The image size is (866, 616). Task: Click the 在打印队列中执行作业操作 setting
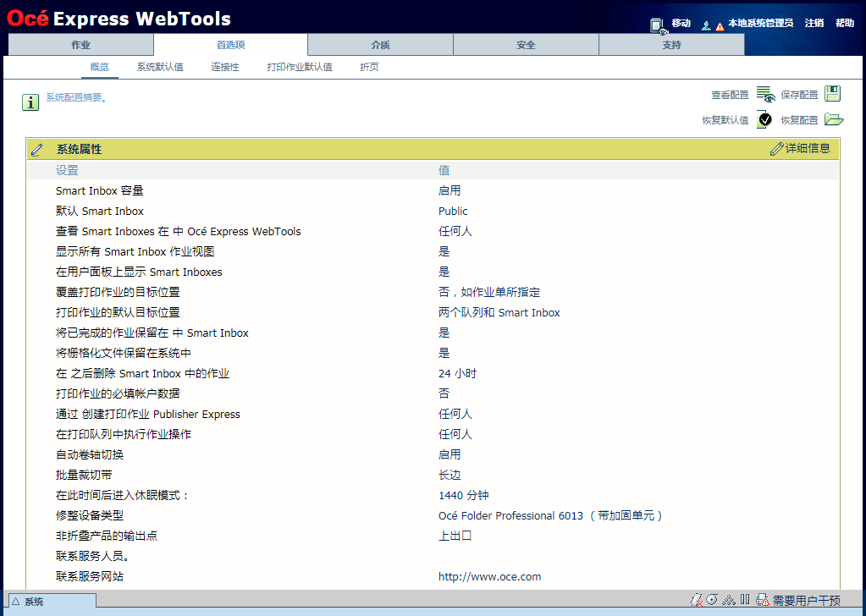123,434
